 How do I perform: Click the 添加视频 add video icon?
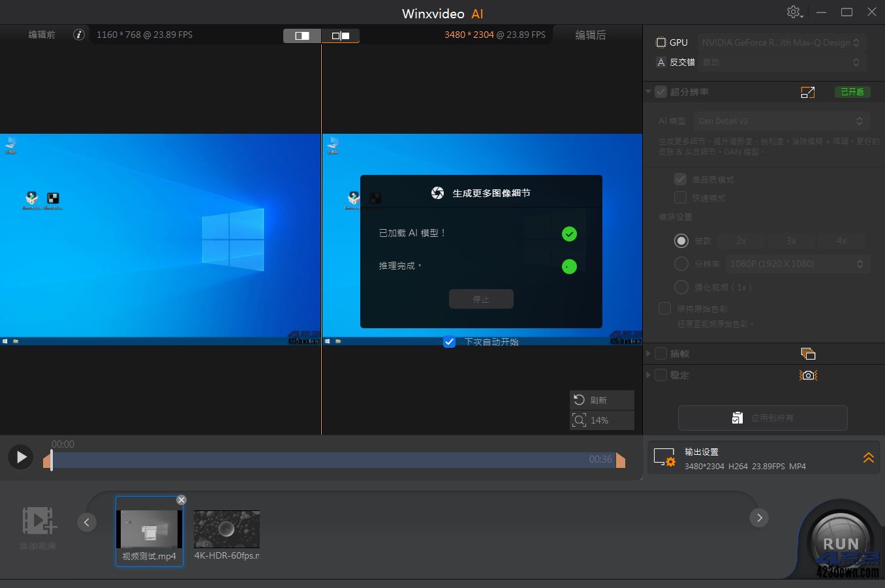point(39,520)
